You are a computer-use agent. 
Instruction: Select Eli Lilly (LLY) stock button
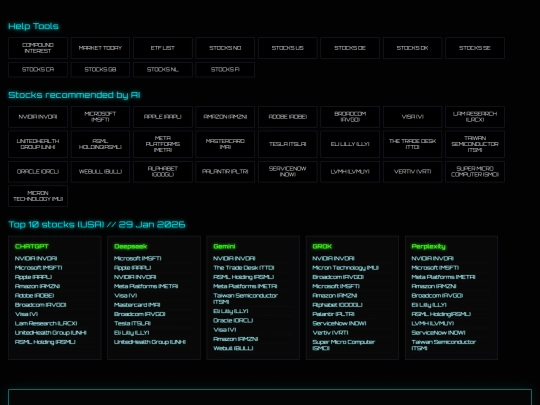(x=350, y=144)
